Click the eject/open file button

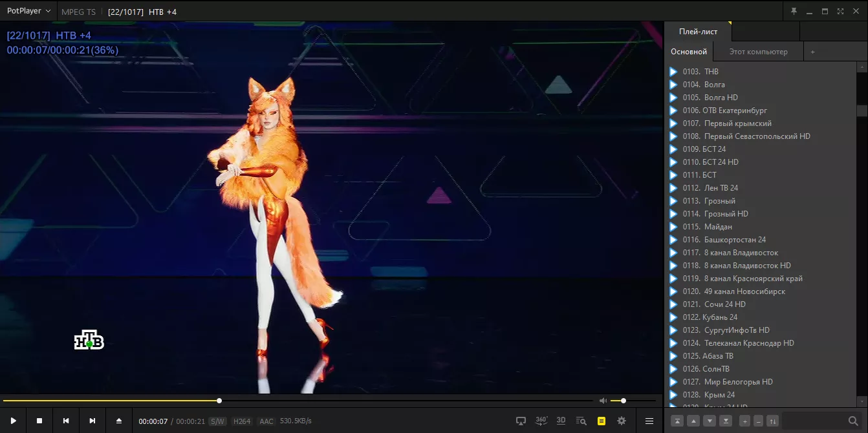tap(118, 421)
